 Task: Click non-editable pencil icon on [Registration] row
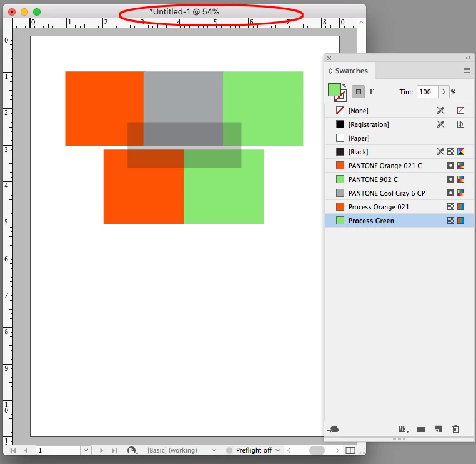tap(440, 124)
